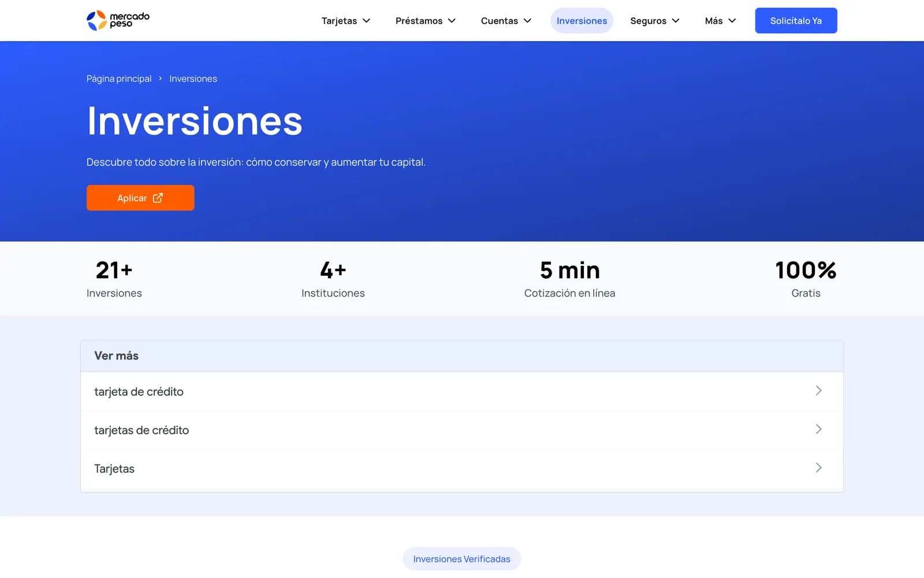
Task: Click chevron for tarjeta de crédito
Action: click(818, 391)
